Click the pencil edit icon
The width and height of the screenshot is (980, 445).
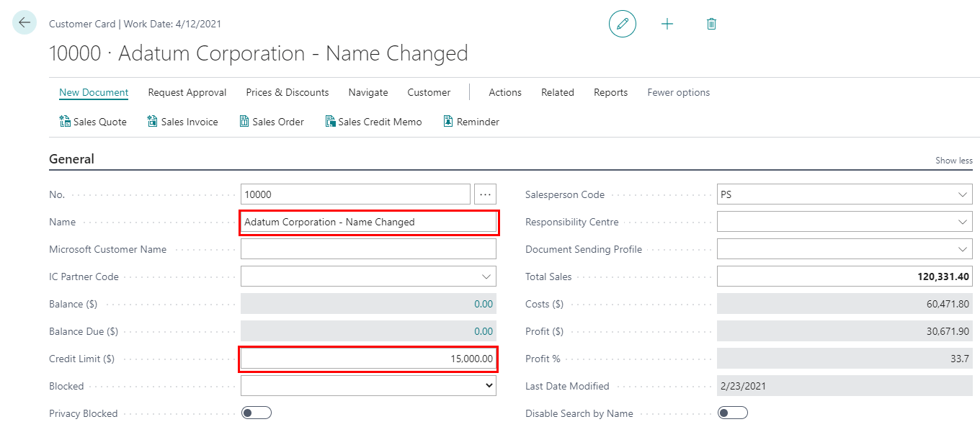[x=623, y=24]
